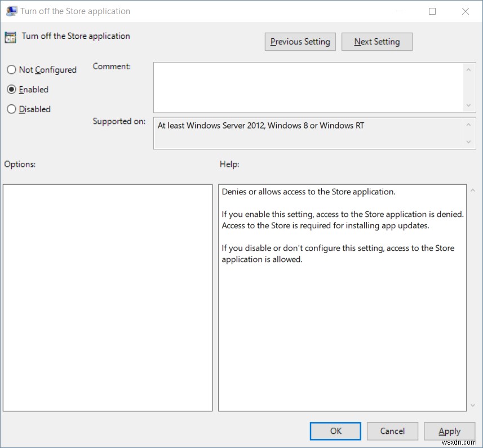Maximize the policy setting window
The height and width of the screenshot is (448, 483).
(432, 11)
